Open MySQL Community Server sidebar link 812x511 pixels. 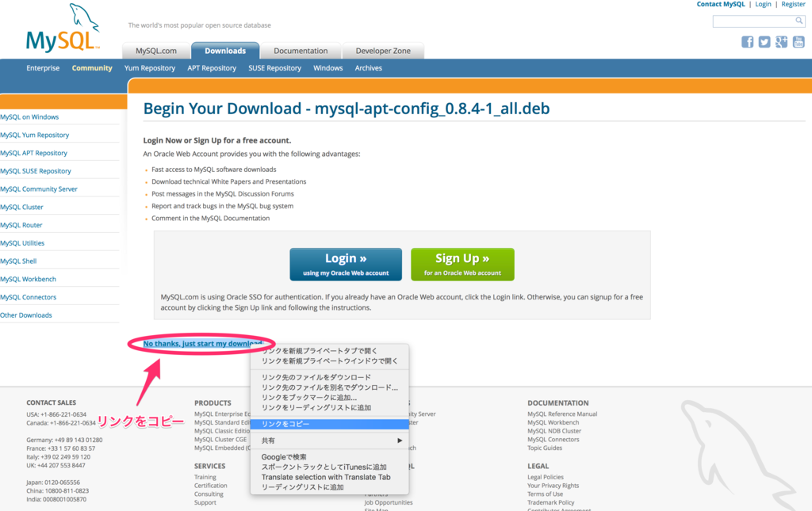(x=39, y=189)
